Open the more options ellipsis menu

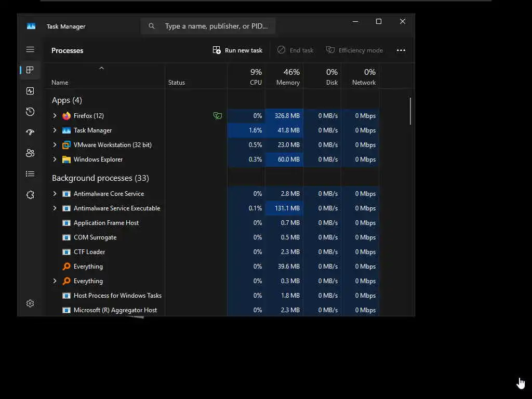coord(401,50)
